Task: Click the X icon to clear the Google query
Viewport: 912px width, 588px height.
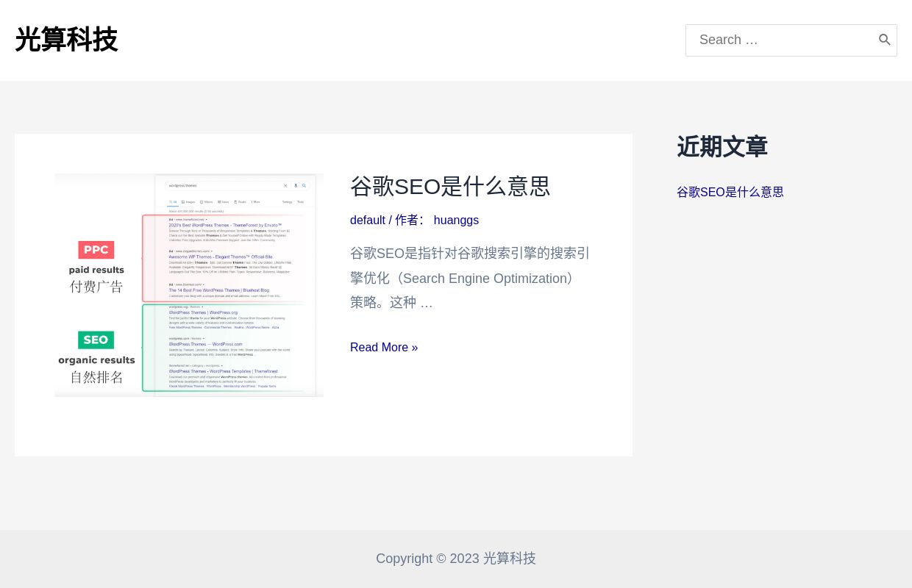Action: pyautogui.click(x=285, y=185)
